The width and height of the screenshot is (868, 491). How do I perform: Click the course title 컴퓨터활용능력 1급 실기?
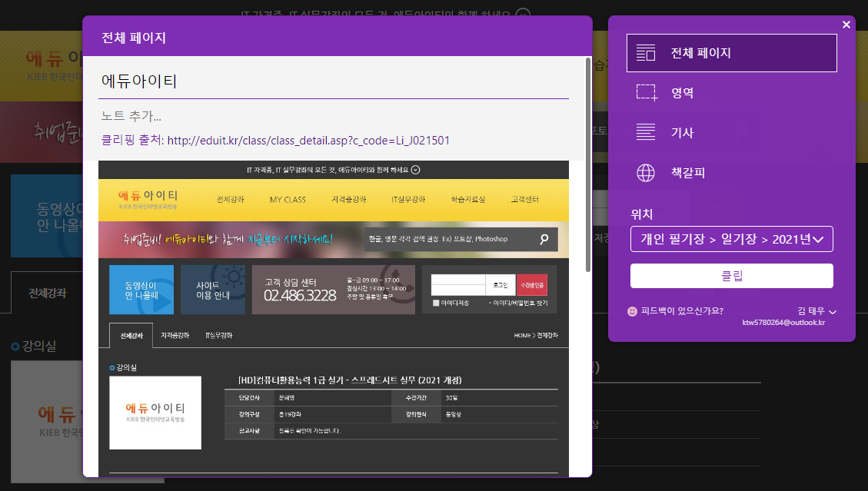[350, 380]
